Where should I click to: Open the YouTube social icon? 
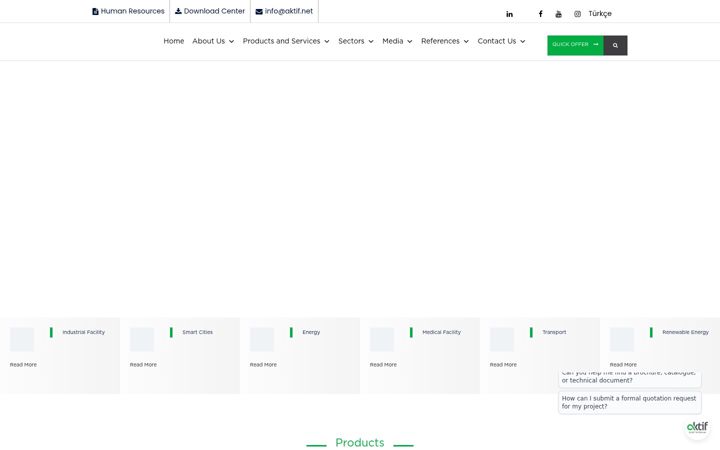(x=558, y=14)
